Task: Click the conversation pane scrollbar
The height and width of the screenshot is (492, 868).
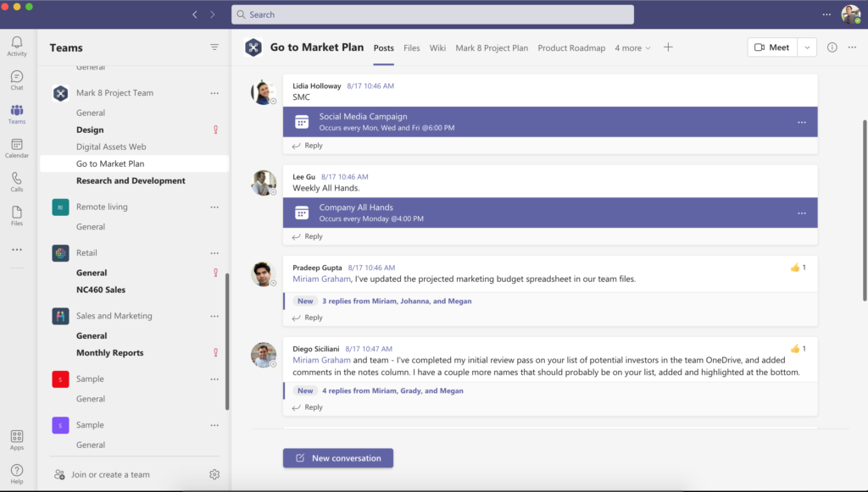Action: click(x=865, y=210)
